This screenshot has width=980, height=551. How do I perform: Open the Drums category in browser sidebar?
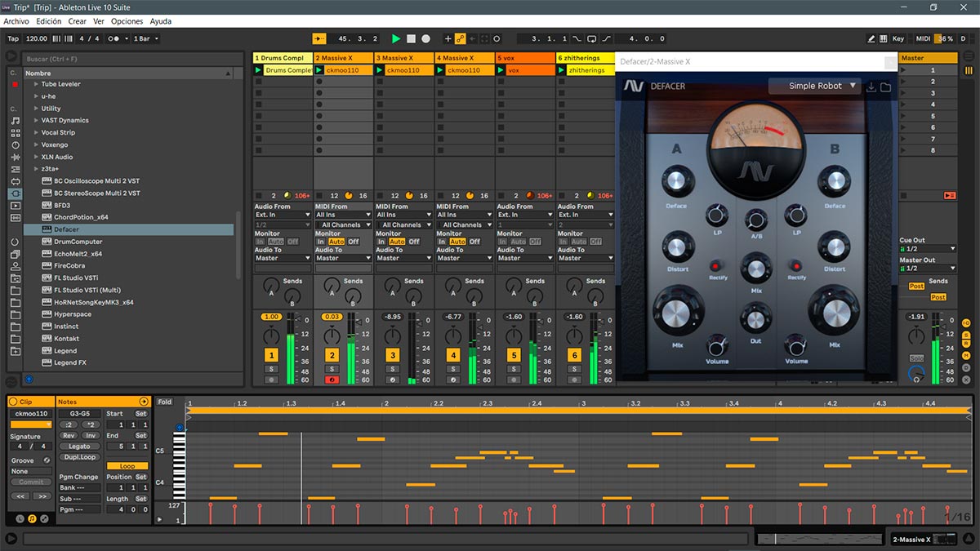click(16, 133)
